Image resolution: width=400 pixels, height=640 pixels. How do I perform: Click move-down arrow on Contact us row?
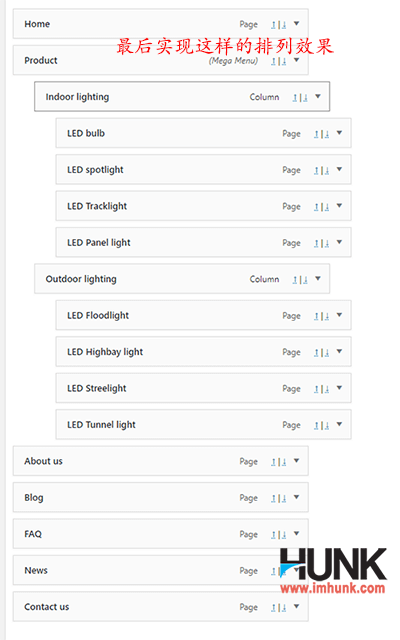[x=284, y=607]
